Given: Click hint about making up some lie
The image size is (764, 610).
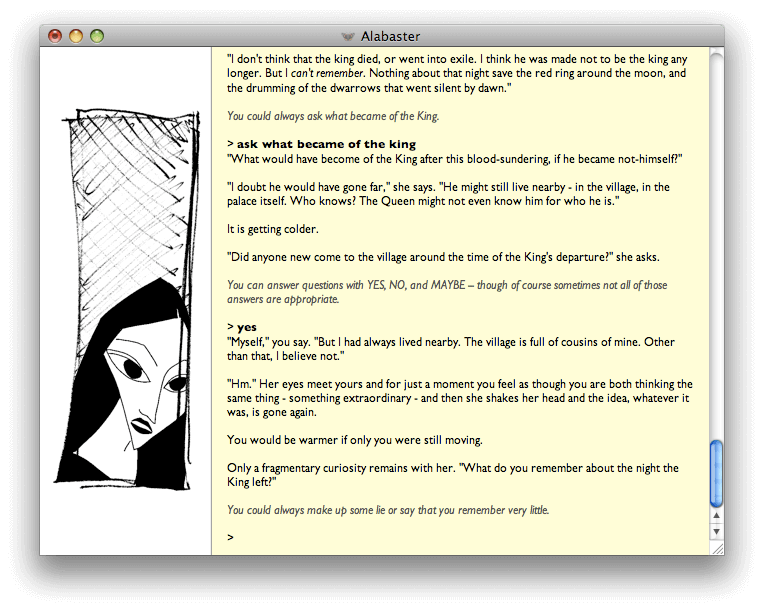Looking at the screenshot, I should [388, 510].
